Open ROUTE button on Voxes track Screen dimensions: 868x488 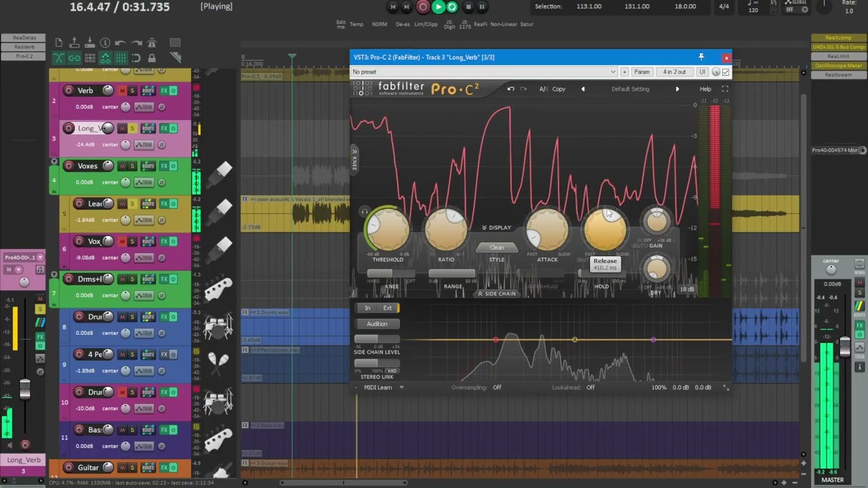(148, 166)
